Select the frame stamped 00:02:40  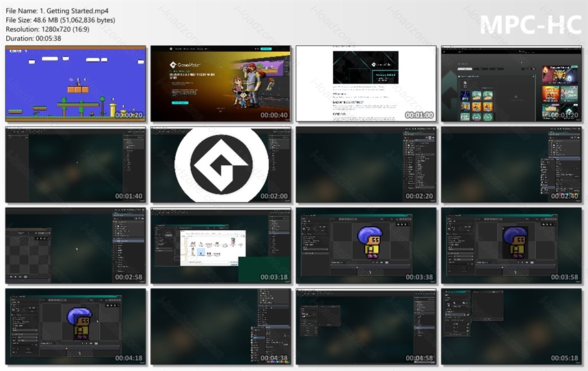point(511,165)
